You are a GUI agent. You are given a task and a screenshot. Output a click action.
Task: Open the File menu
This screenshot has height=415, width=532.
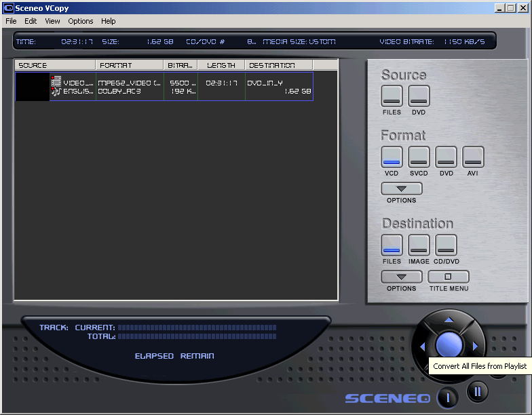tap(11, 21)
